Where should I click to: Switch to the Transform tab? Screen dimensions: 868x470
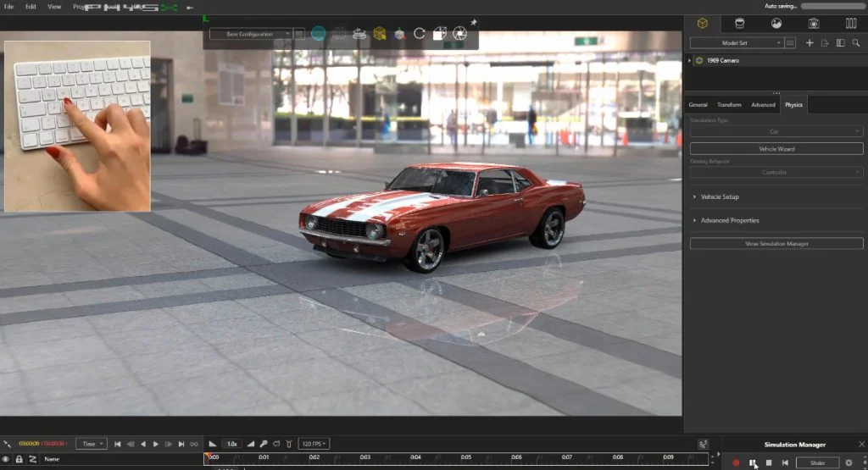click(x=729, y=105)
